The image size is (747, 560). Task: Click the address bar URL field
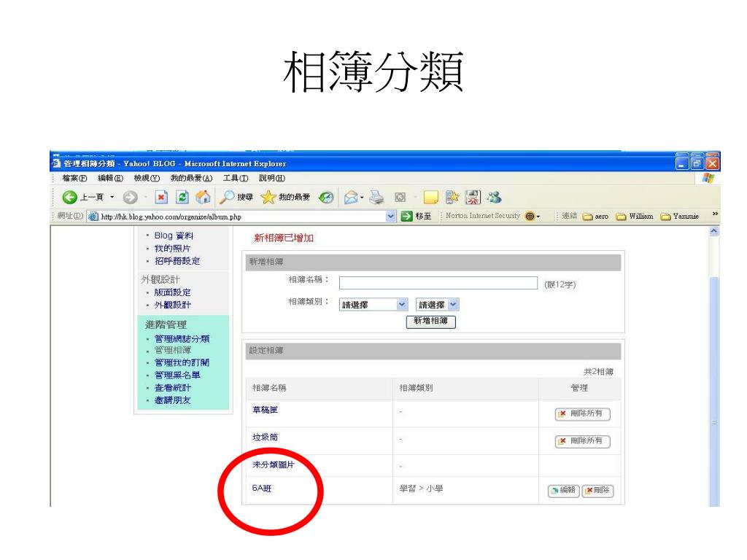click(x=241, y=217)
